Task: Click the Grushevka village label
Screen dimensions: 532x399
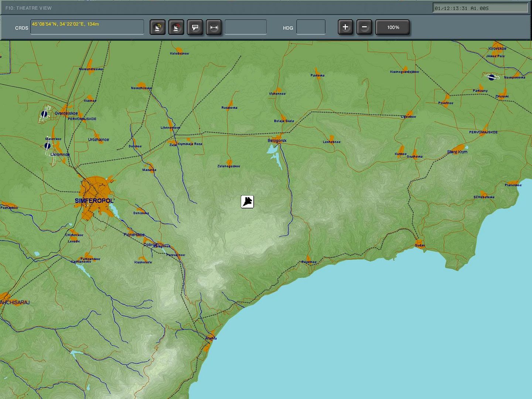Action: point(415,157)
